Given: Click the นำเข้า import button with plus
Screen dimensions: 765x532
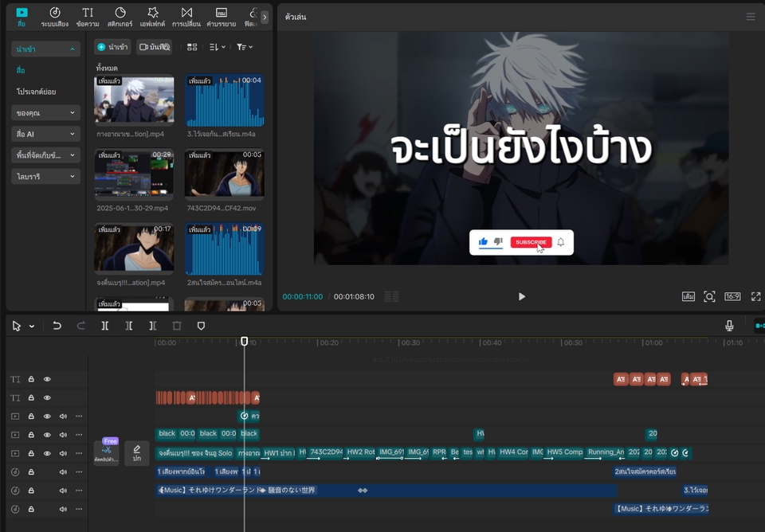Looking at the screenshot, I should (x=112, y=47).
